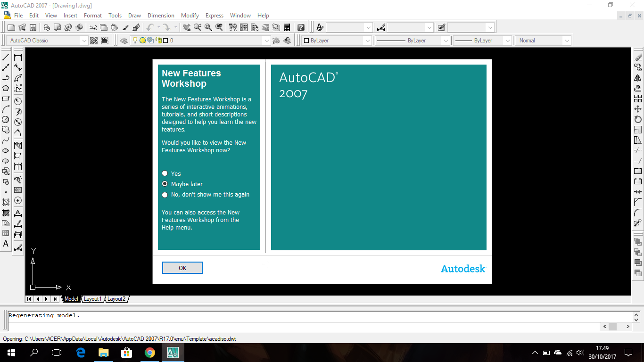Click last layout tab navigation arrow
This screenshot has height=362, width=644.
coord(55,299)
